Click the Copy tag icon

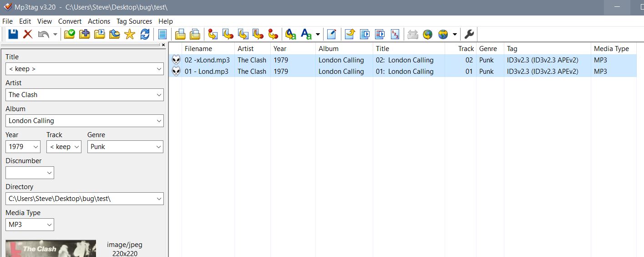pos(180,34)
